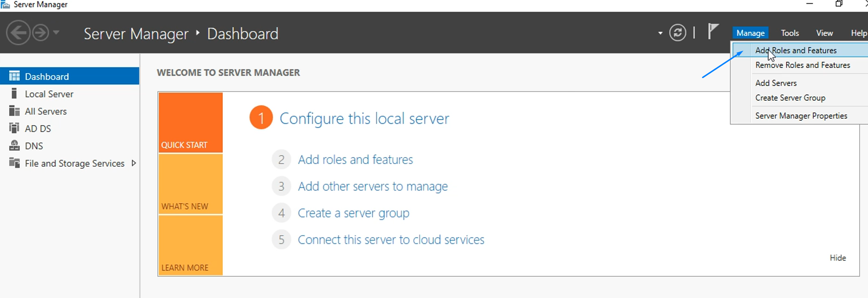Click the Server Manager breadcrumb text
This screenshot has height=298, width=868.
(136, 34)
